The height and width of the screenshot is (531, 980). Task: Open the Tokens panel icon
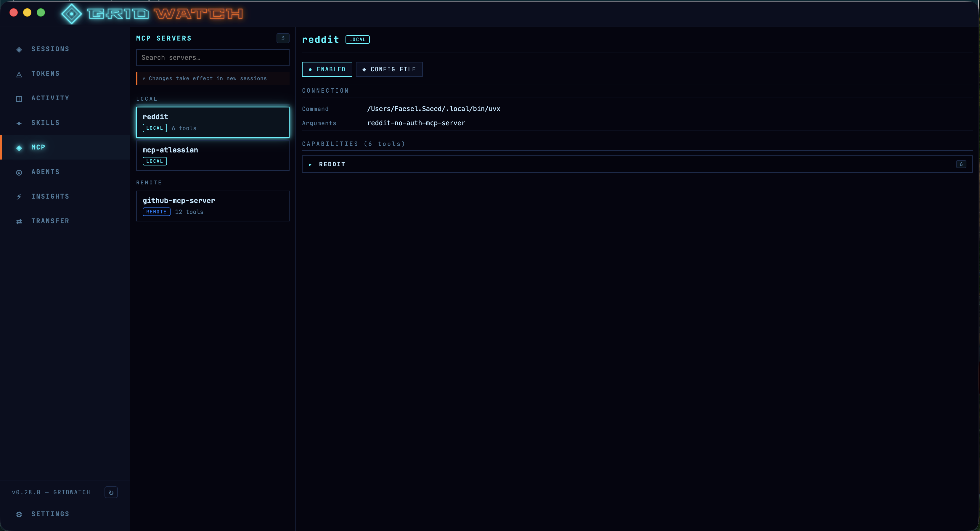click(19, 74)
